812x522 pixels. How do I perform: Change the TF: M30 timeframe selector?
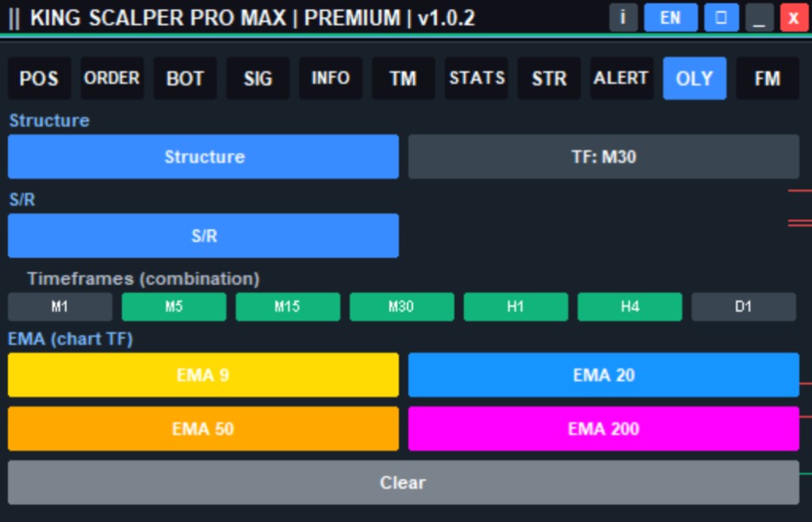click(x=603, y=156)
